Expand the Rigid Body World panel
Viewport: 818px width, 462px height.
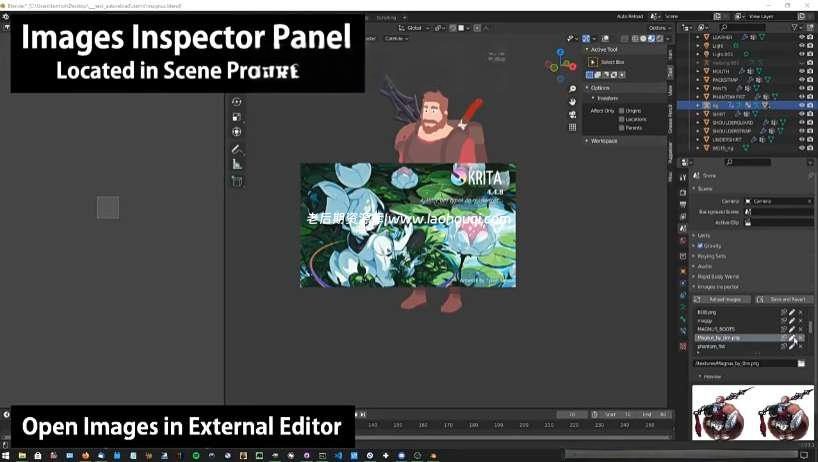(x=695, y=276)
